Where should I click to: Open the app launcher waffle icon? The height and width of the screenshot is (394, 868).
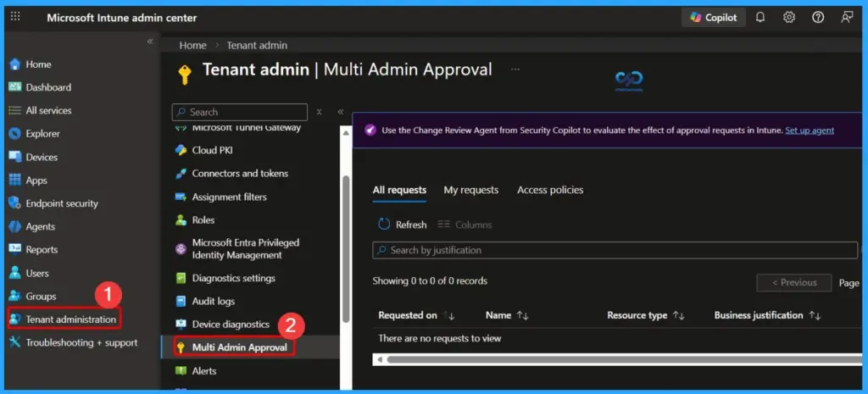coord(15,17)
